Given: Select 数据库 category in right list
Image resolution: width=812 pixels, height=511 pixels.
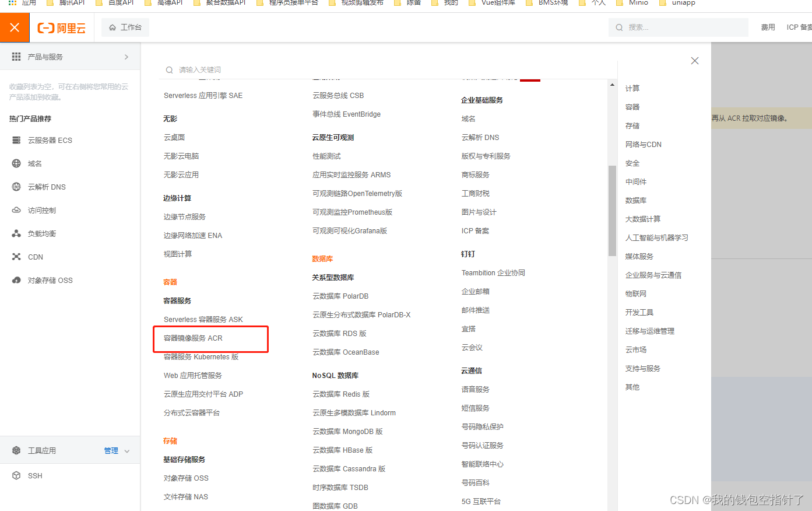Looking at the screenshot, I should click(x=636, y=201).
